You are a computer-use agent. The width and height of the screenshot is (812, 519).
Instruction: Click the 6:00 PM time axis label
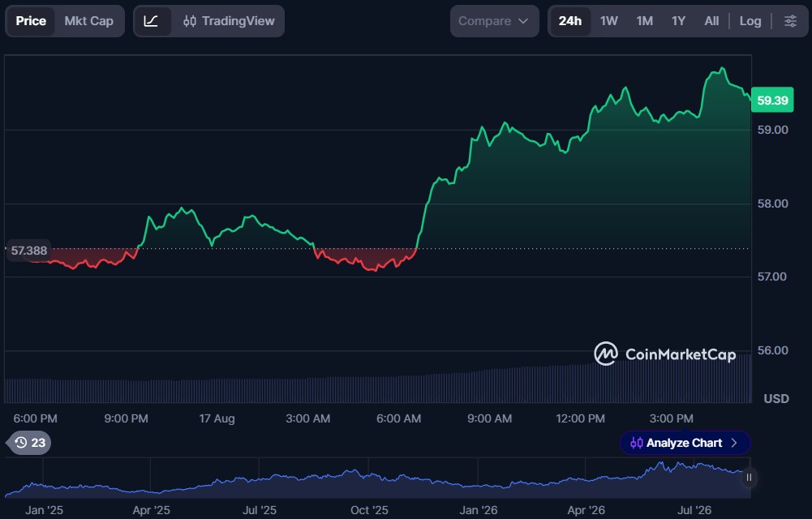click(x=35, y=418)
